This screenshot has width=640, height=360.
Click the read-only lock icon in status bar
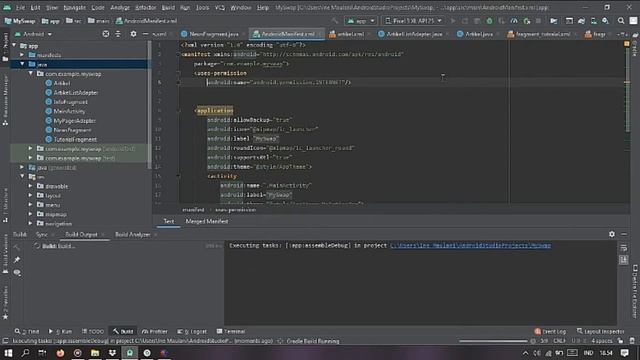620,341
